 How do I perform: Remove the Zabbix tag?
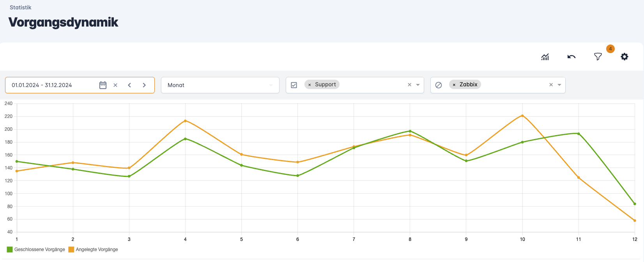(x=454, y=85)
